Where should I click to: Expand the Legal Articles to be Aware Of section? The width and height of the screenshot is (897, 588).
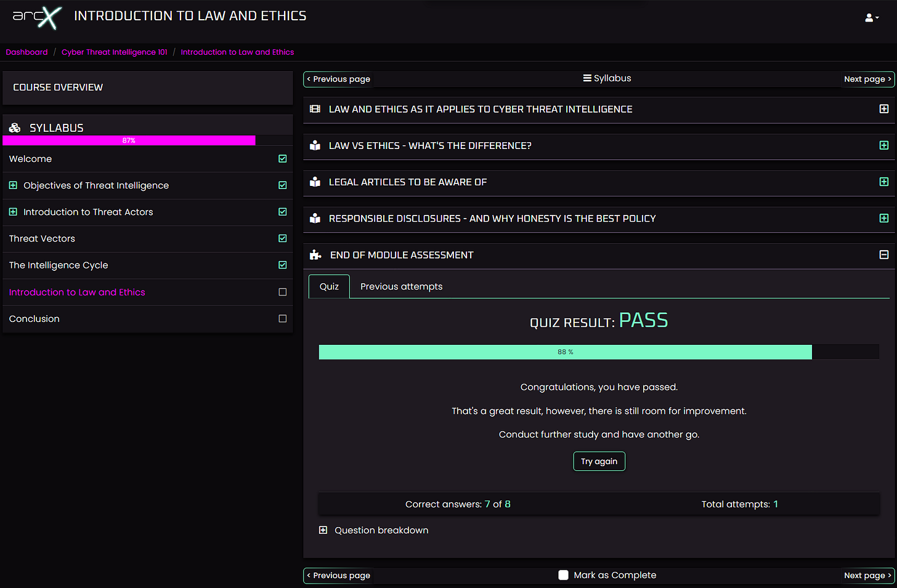[884, 182]
